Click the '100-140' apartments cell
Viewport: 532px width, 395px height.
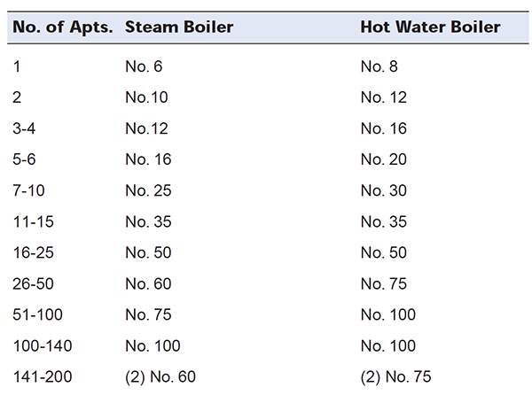click(43, 346)
